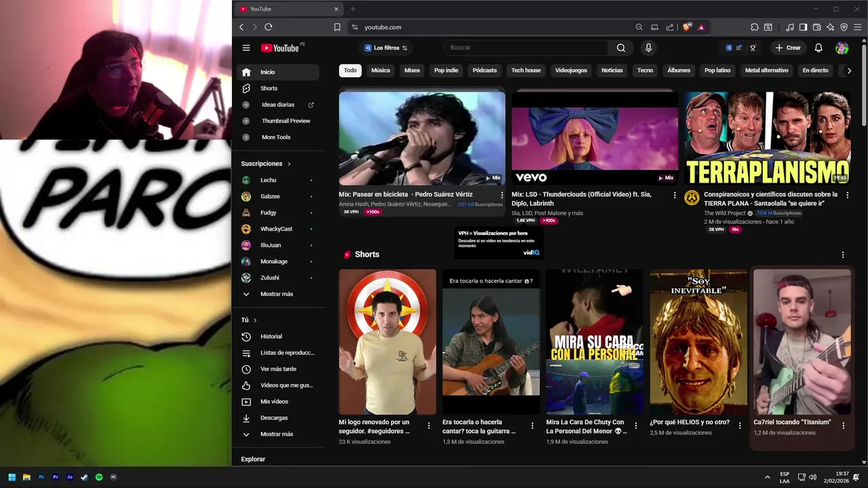Viewport: 868px width, 488px height.
Task: Open the Leo AI sparkle icon
Action: tap(831, 27)
